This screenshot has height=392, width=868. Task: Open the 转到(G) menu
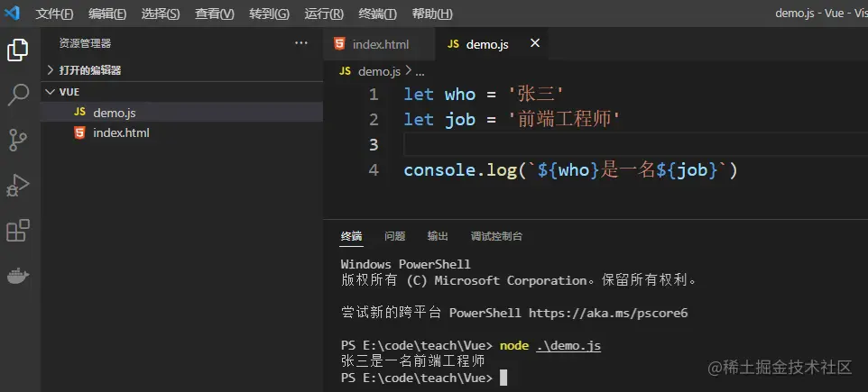[x=269, y=14]
